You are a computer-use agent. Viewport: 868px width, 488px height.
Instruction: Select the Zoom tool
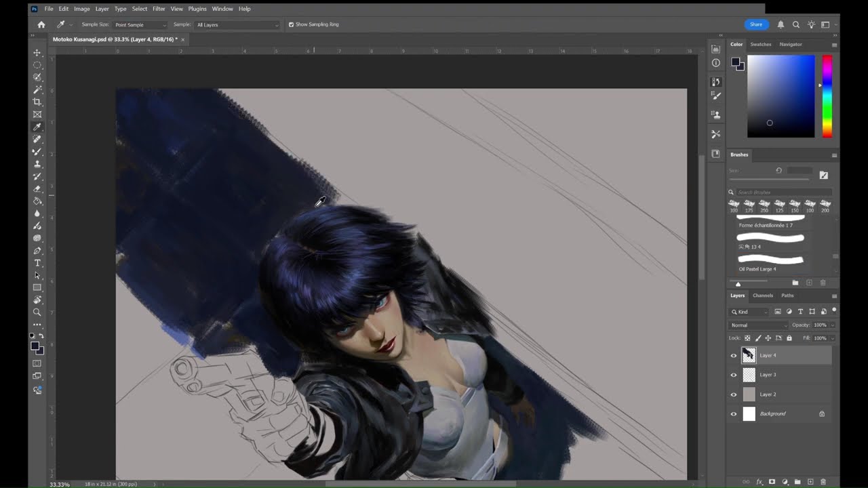pos(37,312)
